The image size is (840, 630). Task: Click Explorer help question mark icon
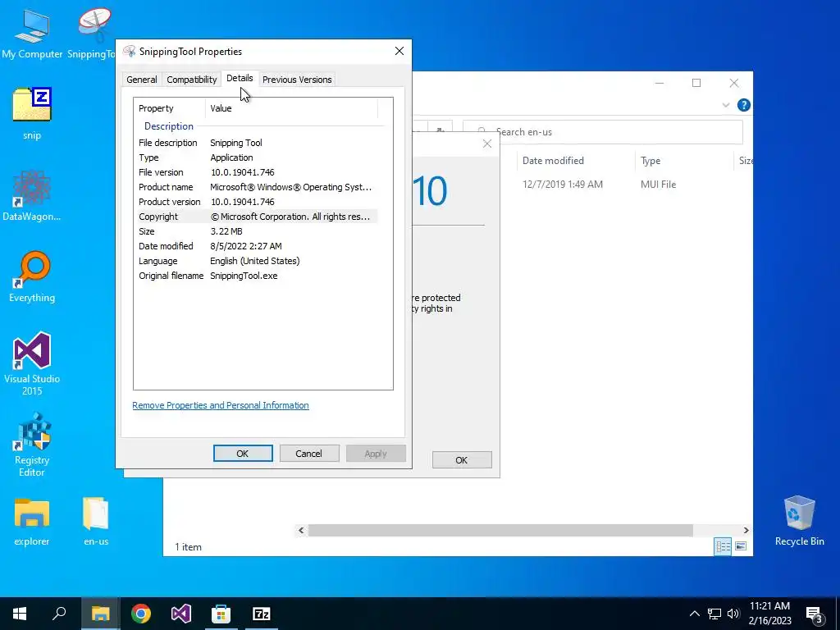[x=743, y=105]
